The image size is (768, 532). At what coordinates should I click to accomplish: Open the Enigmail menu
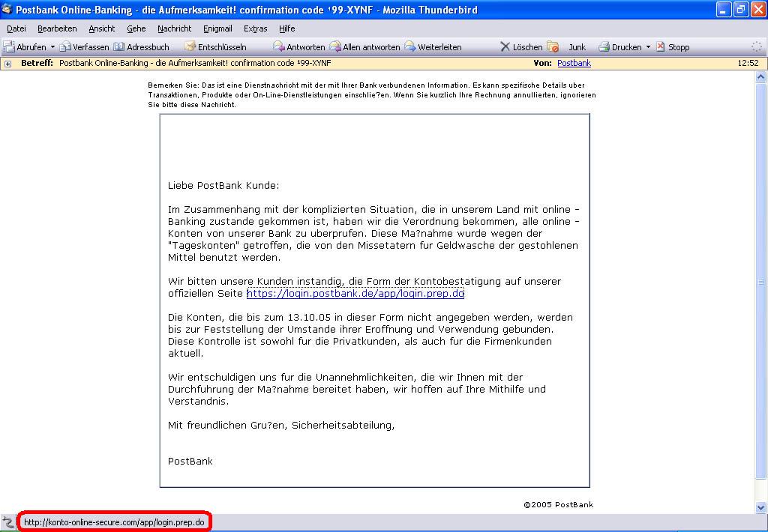click(x=217, y=28)
